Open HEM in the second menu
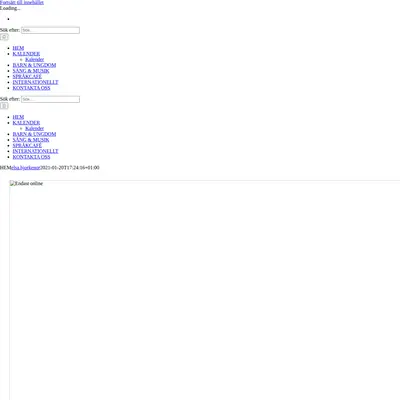The image size is (400, 400). coord(18,117)
